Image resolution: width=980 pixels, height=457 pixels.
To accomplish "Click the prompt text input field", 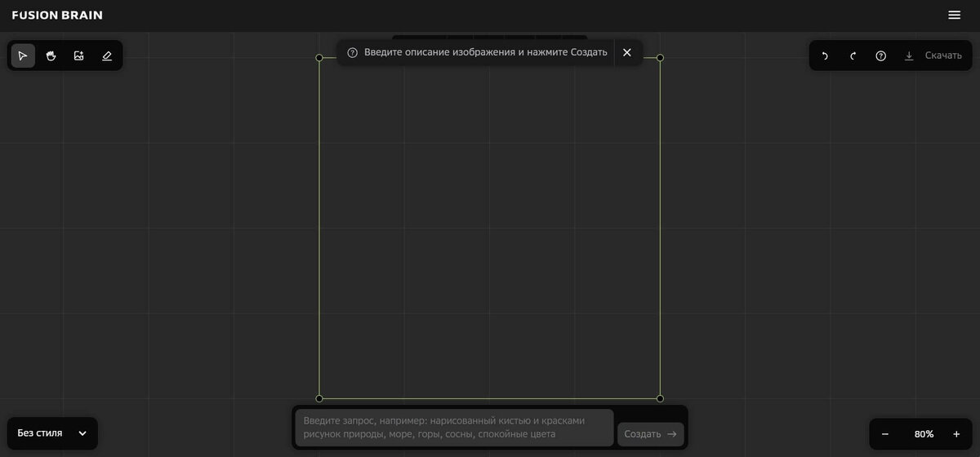I will (x=454, y=428).
